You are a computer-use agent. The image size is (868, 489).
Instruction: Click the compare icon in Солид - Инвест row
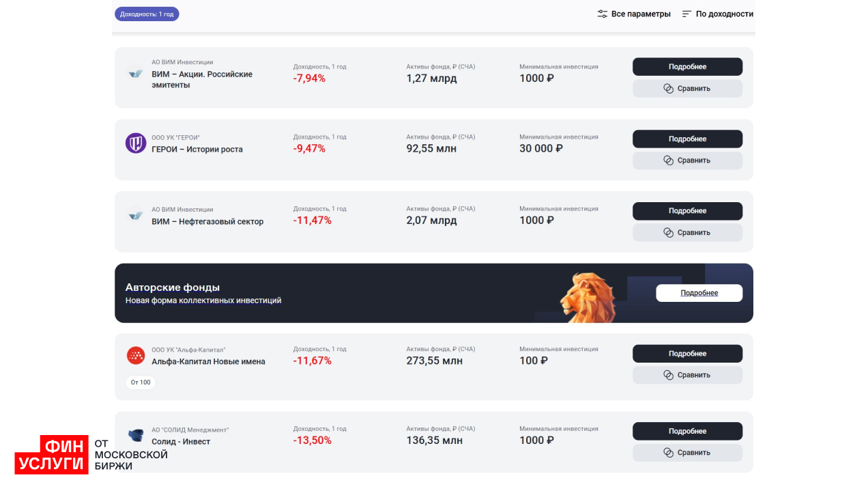[669, 453]
